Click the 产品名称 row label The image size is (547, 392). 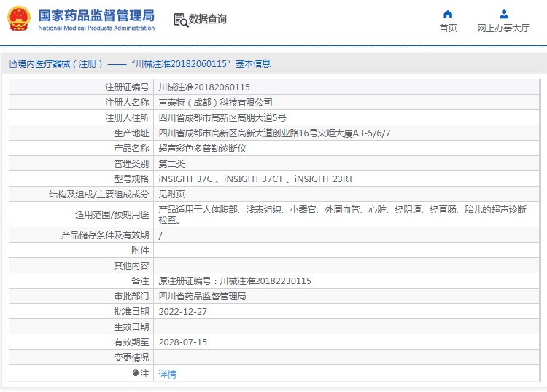[131, 148]
